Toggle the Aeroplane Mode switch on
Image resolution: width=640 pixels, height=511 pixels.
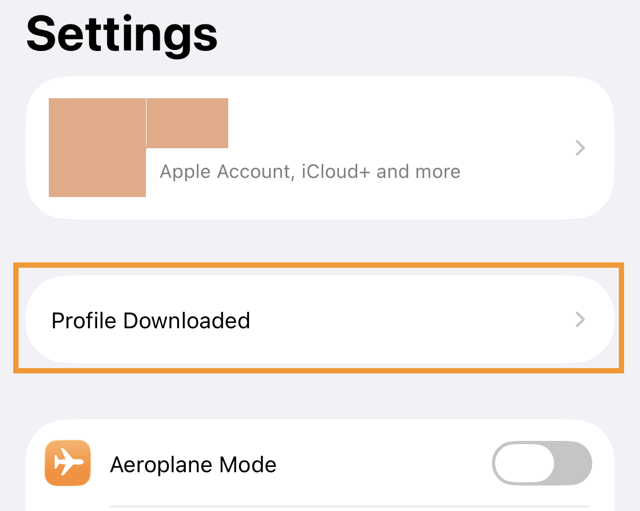tap(541, 465)
